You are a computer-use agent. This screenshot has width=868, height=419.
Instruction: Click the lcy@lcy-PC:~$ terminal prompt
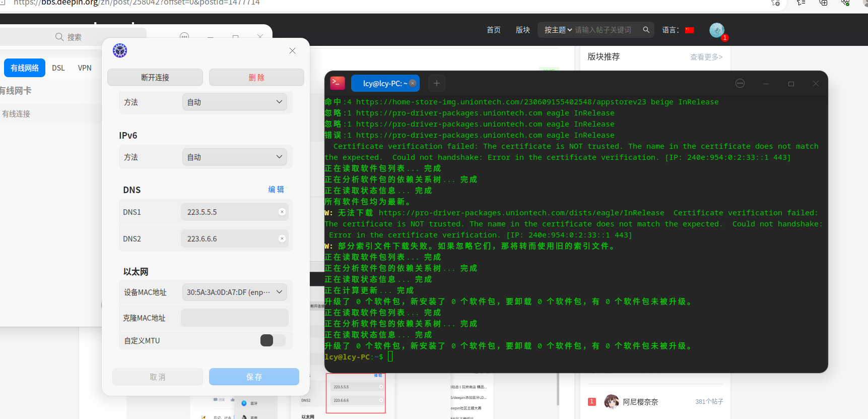click(x=354, y=357)
